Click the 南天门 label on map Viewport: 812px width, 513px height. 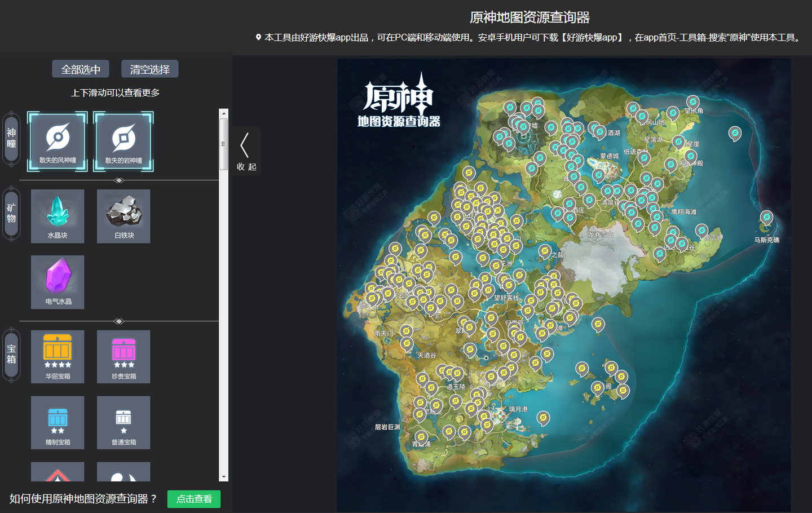coord(384,333)
